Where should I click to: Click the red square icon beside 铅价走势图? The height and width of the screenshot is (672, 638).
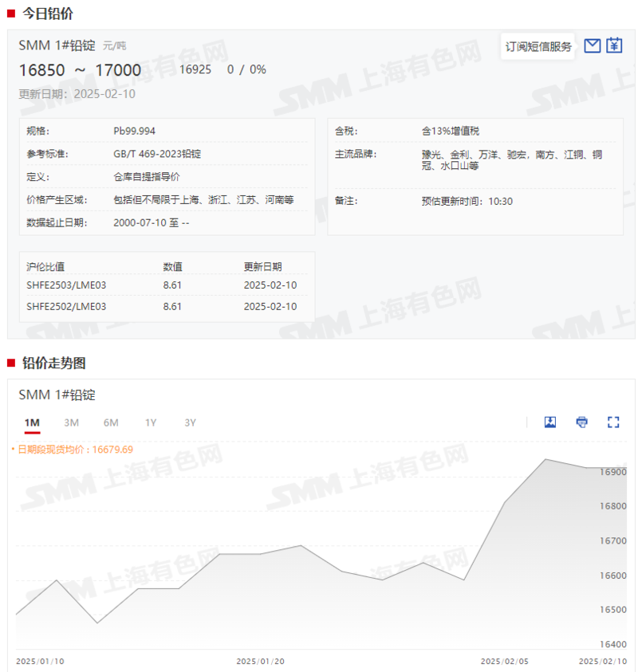pyautogui.click(x=11, y=364)
